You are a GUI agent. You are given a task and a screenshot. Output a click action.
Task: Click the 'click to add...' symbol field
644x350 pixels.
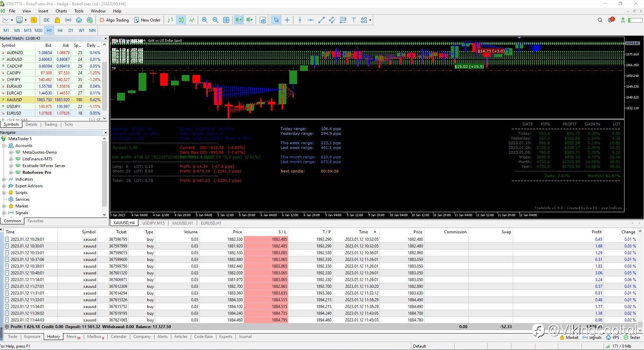(17, 120)
